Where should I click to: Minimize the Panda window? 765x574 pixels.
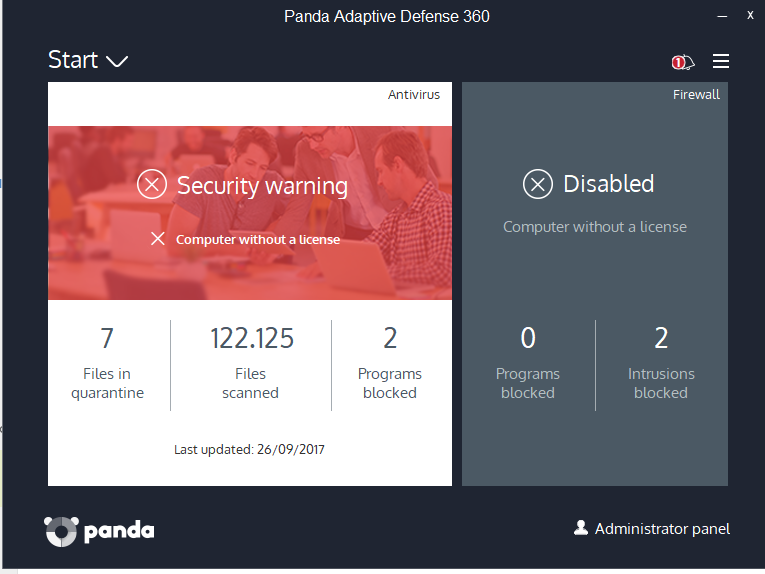pyautogui.click(x=722, y=16)
